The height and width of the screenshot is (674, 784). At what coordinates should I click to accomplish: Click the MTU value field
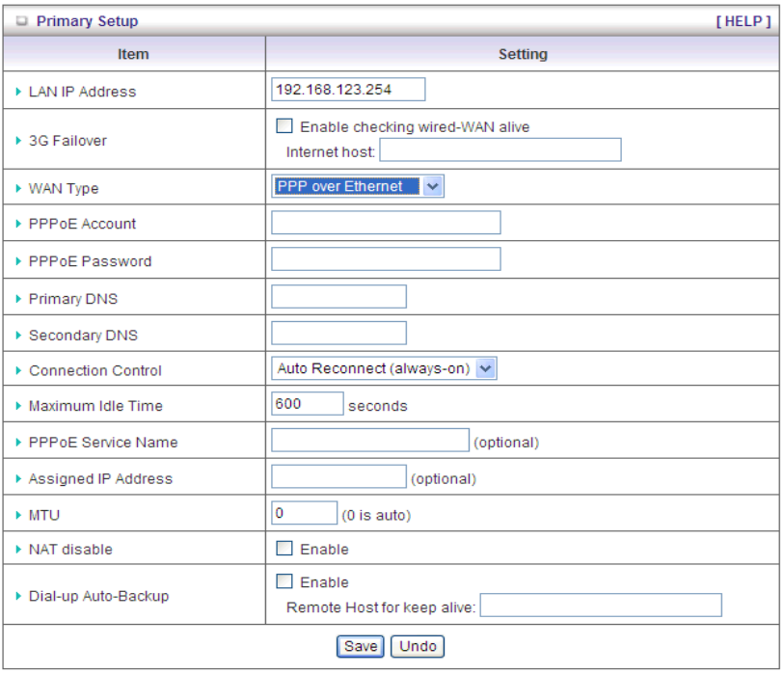(x=305, y=514)
